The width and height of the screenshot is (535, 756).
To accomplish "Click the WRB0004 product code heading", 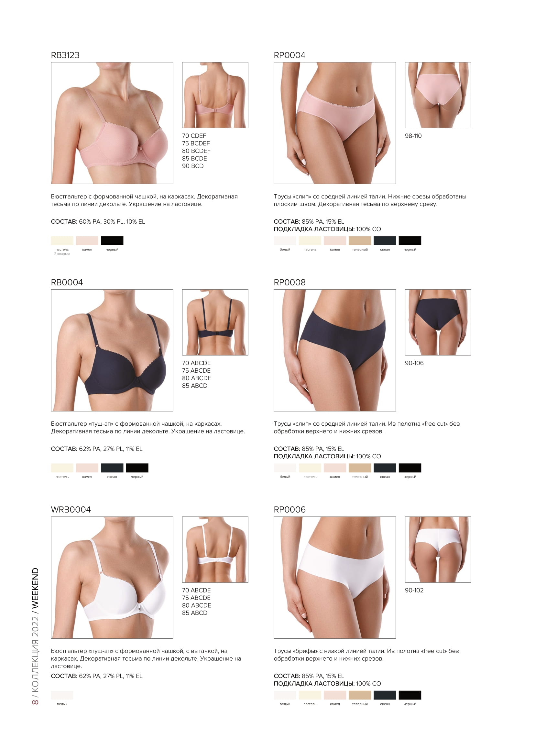I will 71,509.
